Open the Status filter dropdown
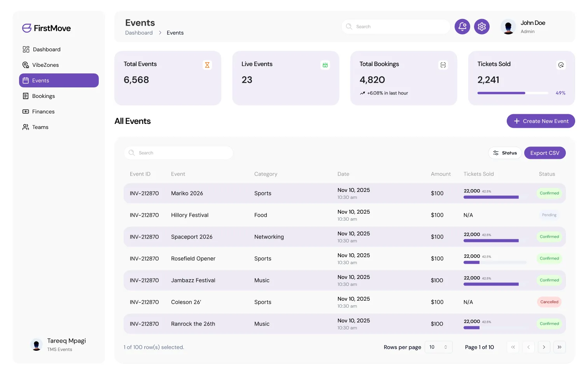 click(x=505, y=153)
